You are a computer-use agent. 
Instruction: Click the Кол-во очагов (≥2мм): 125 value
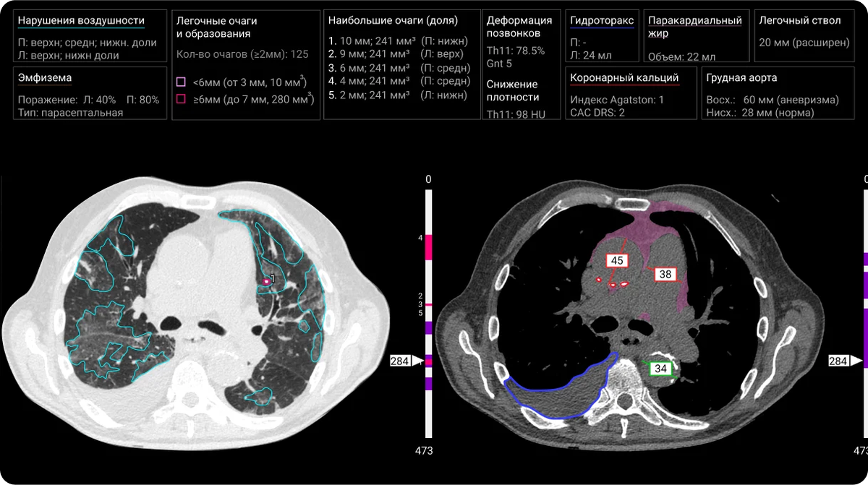242,55
